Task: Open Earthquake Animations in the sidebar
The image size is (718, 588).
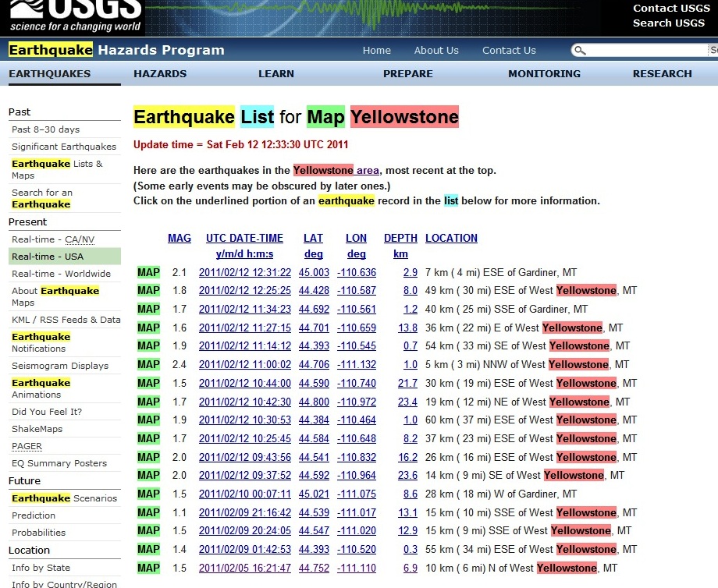Action: pos(41,388)
